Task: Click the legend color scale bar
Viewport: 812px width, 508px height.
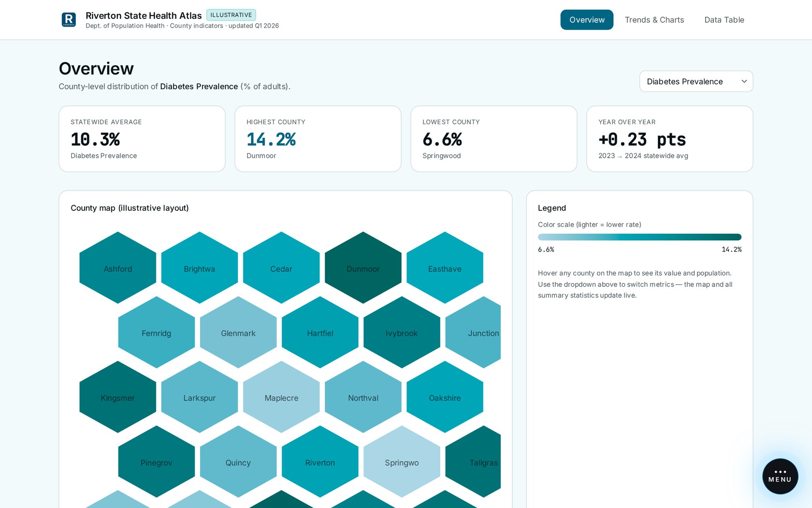Action: (639, 237)
